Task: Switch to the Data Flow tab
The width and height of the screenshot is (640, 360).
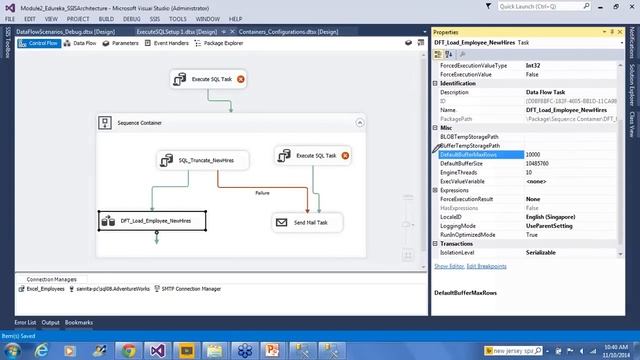Action: tap(80, 43)
